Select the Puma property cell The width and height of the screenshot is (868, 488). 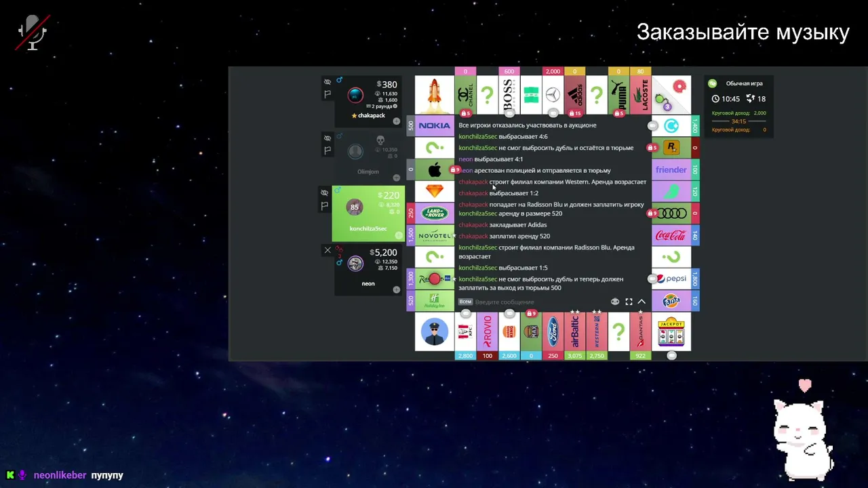(x=618, y=95)
